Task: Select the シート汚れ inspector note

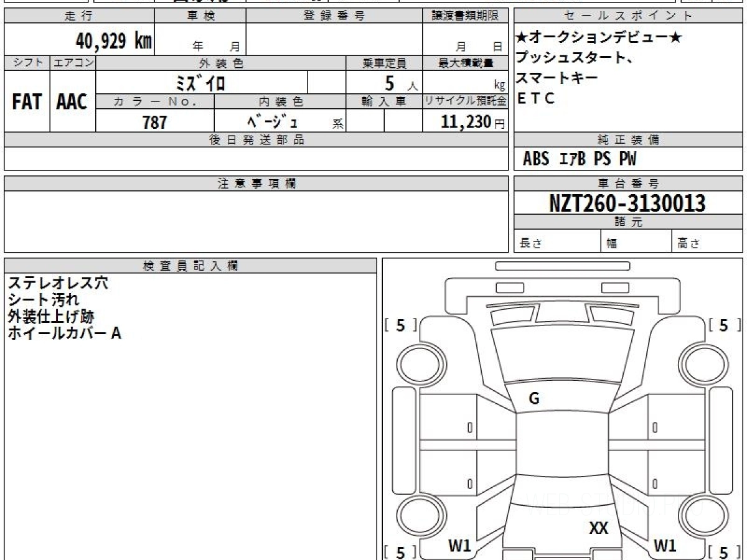Action: point(44,300)
